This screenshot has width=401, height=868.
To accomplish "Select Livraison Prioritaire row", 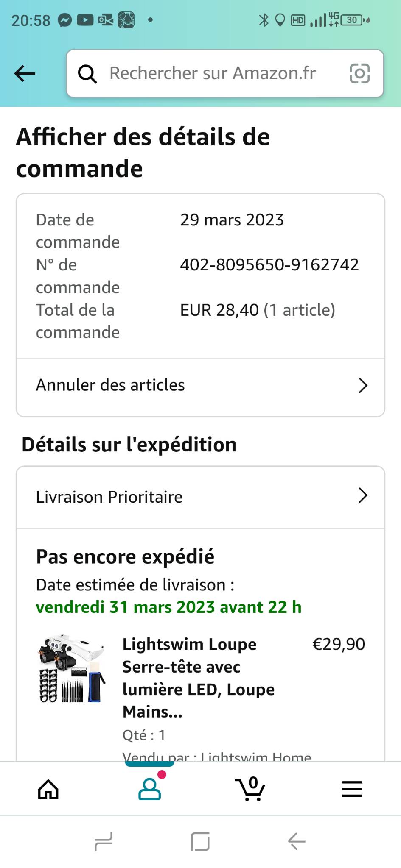I will [x=109, y=497].
